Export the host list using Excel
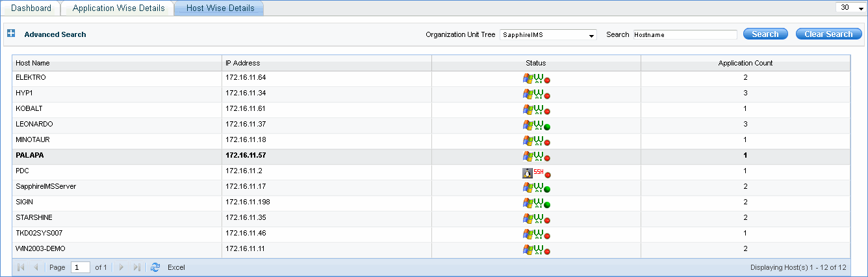The width and height of the screenshot is (868, 277). pos(176,267)
